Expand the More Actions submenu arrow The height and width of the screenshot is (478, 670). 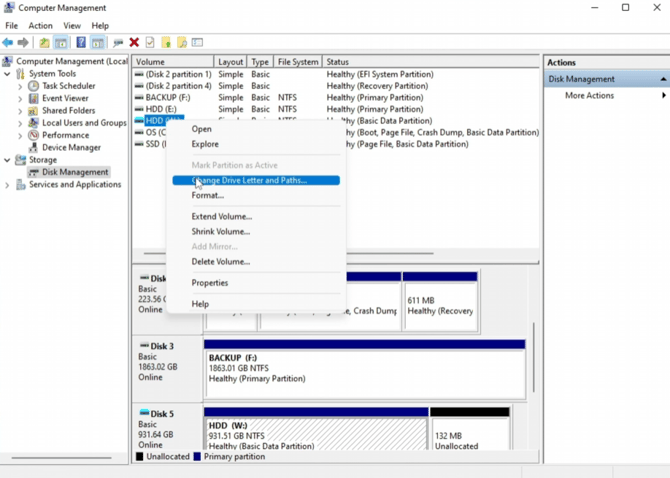[663, 96]
